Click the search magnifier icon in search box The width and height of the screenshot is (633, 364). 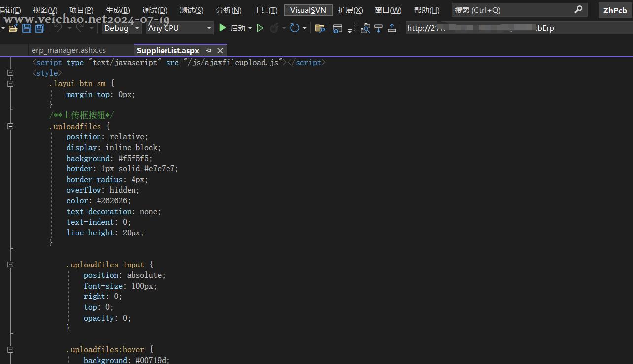578,9
